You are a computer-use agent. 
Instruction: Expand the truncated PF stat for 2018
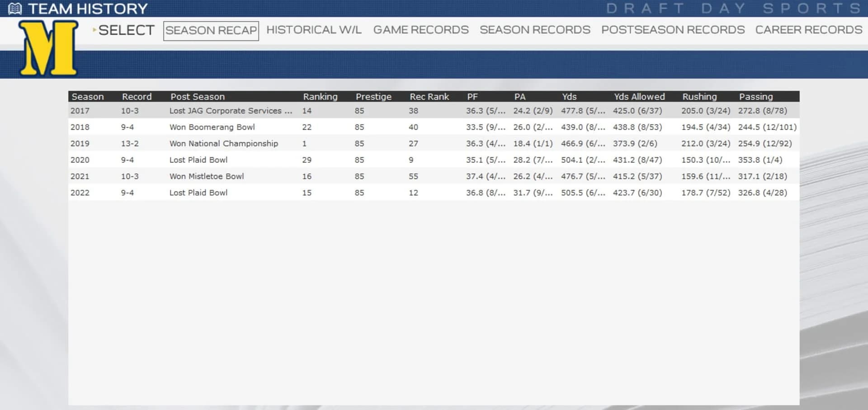[x=486, y=127]
